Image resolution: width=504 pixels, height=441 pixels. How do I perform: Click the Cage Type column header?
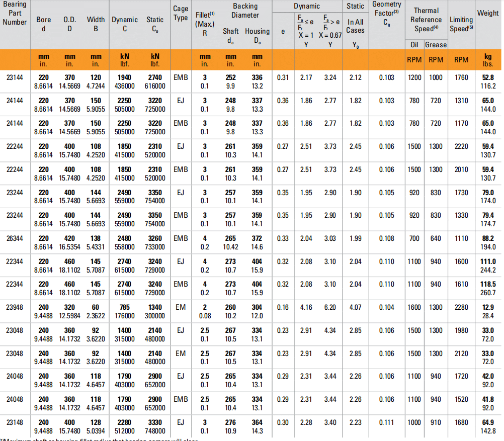[181, 13]
